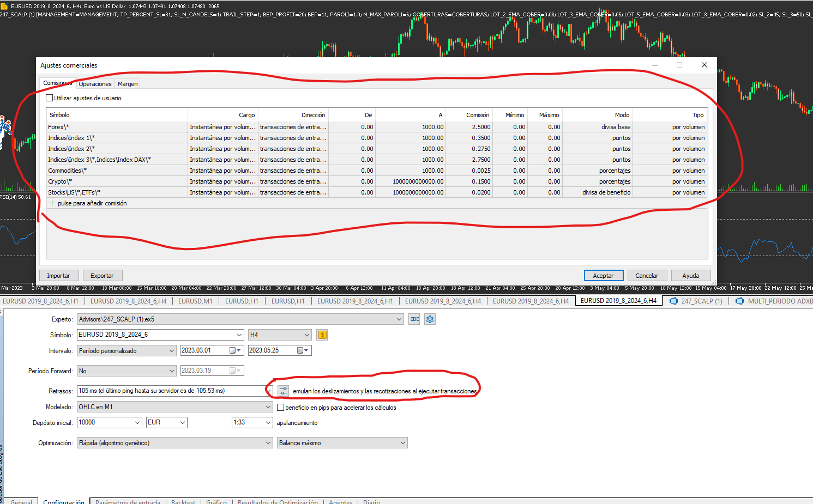Switch to the Margen tab
The width and height of the screenshot is (813, 504).
tap(128, 84)
